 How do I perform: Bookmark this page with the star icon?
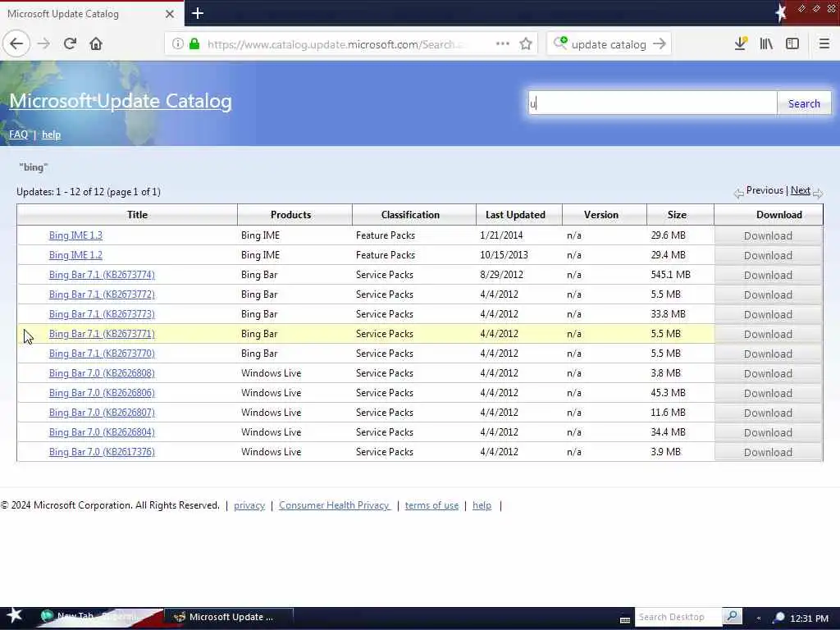526,44
